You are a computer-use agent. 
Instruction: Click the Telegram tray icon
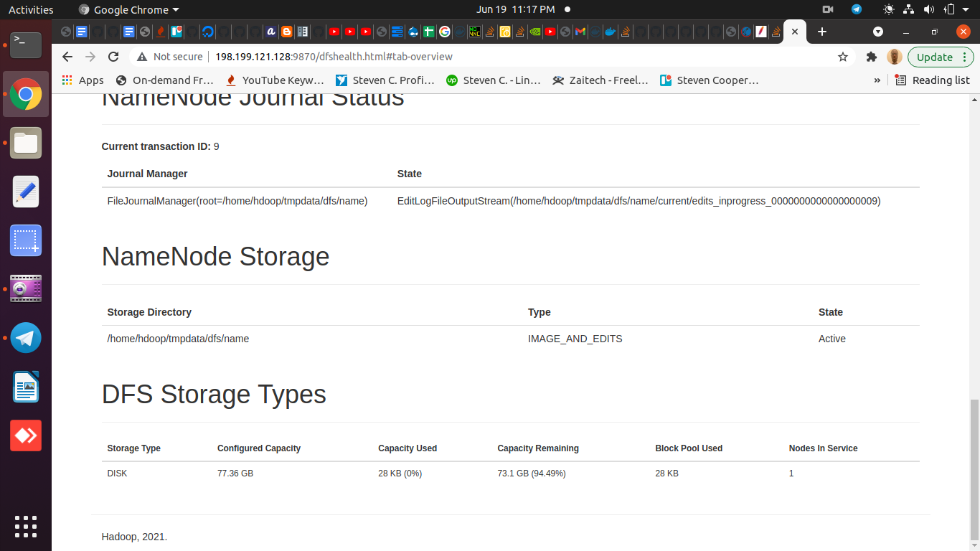pos(857,9)
